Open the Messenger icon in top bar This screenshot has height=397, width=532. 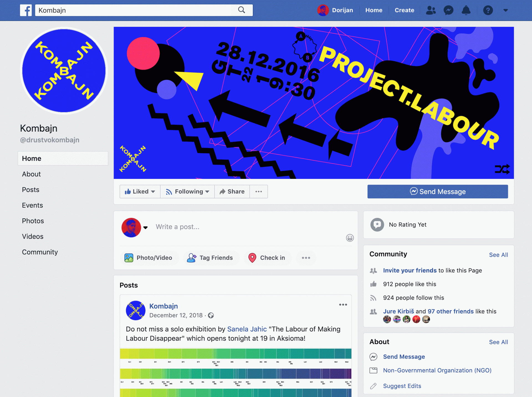click(x=448, y=10)
